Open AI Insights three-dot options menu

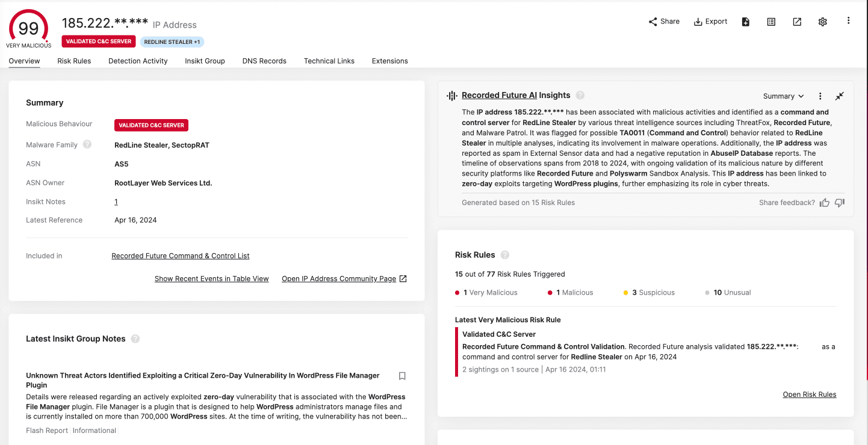click(820, 96)
